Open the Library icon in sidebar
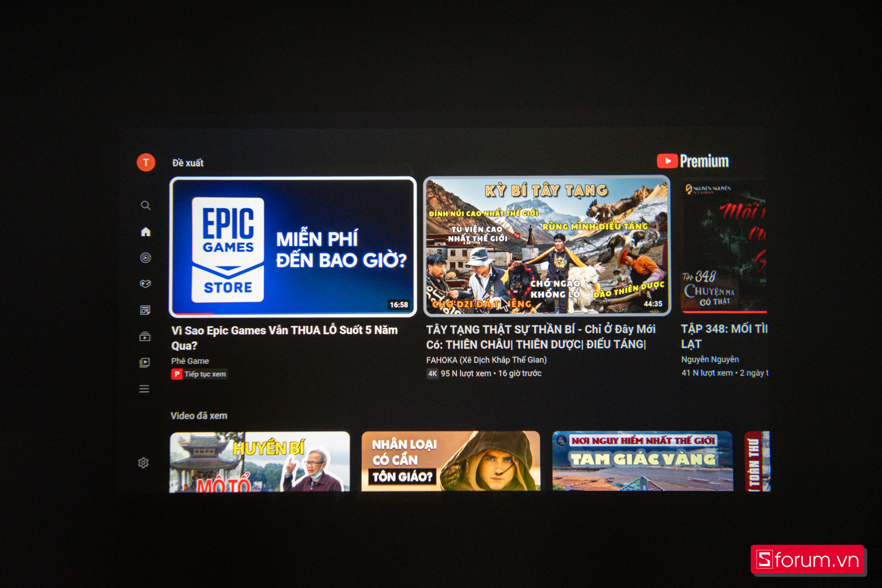Screen dimensions: 882x588 pos(145,363)
